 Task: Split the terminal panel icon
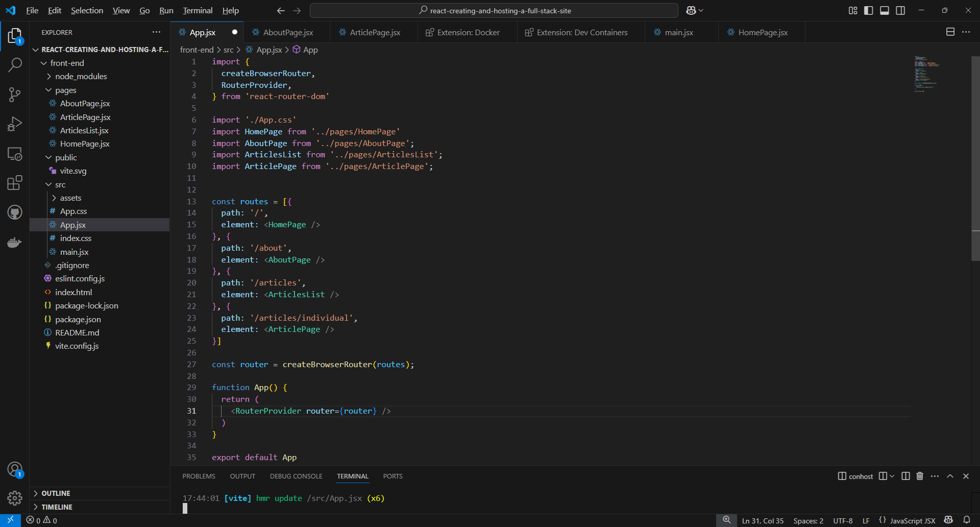(x=905, y=476)
